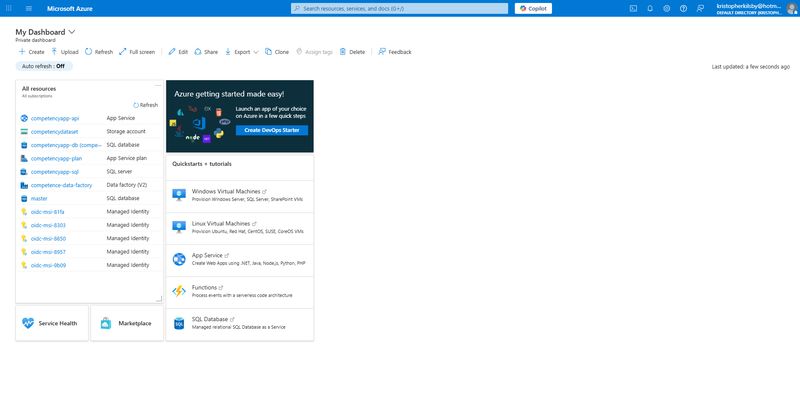Open portal settings gear icon
The height and width of the screenshot is (393, 800).
click(667, 9)
